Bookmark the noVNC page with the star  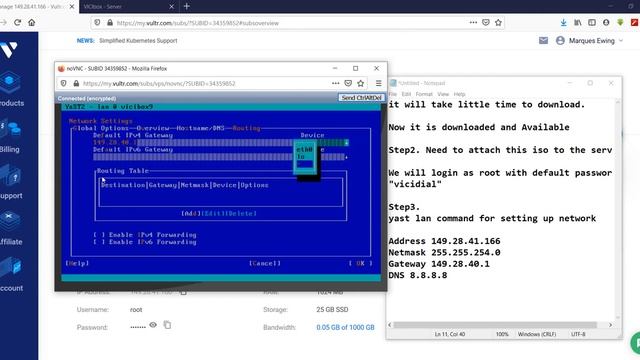point(360,83)
